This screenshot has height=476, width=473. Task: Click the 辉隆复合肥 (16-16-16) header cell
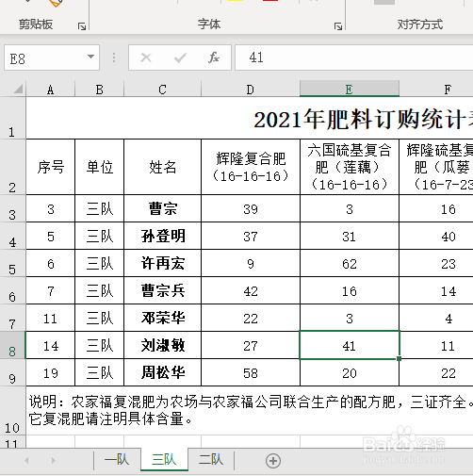(251, 167)
